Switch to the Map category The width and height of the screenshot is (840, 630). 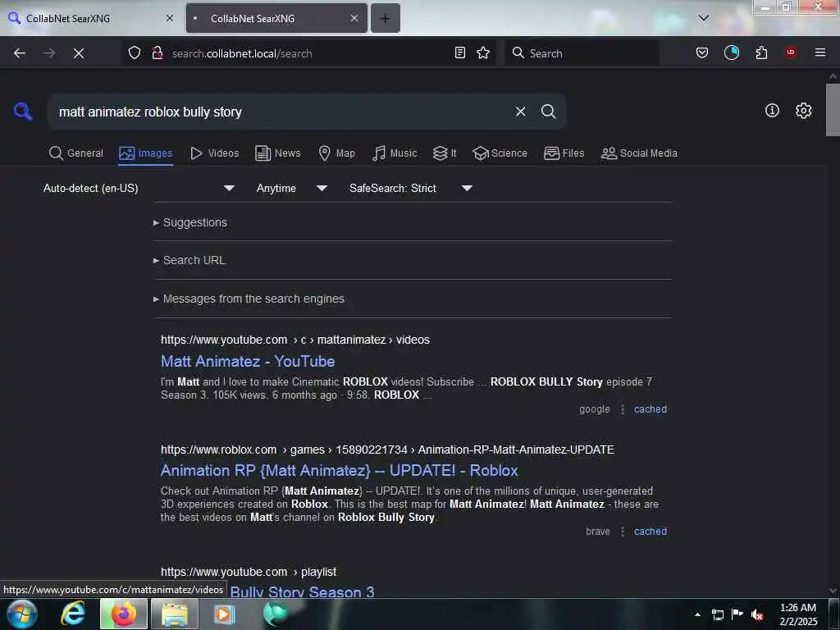point(337,153)
